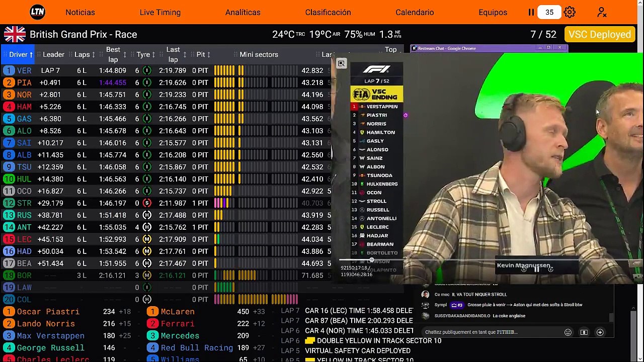Screen dimensions: 644x362
Task: Open the Noticias menu tab
Action: click(80, 12)
